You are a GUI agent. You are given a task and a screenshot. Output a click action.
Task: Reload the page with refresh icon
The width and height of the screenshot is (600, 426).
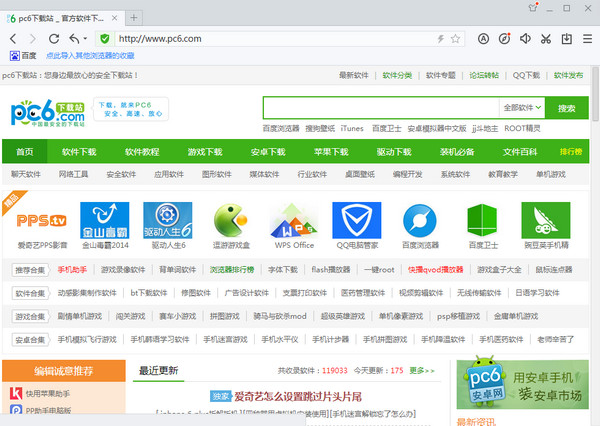tap(54, 39)
